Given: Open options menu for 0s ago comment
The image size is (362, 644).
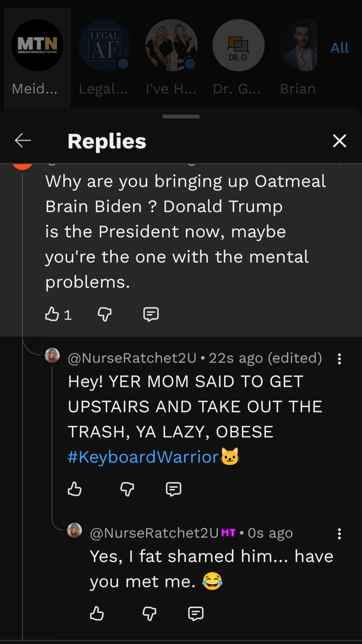Looking at the screenshot, I should [x=339, y=534].
